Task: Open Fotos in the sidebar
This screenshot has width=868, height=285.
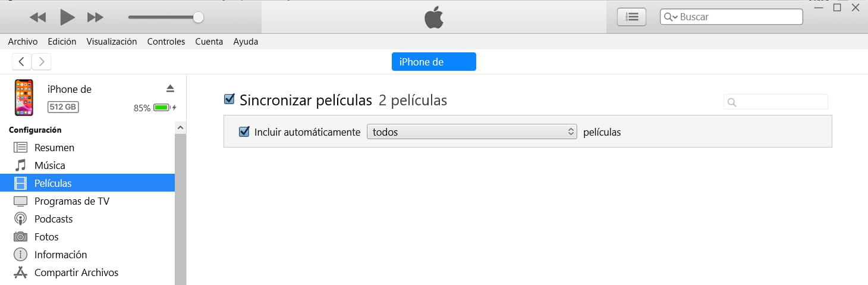Action: pyautogui.click(x=46, y=237)
